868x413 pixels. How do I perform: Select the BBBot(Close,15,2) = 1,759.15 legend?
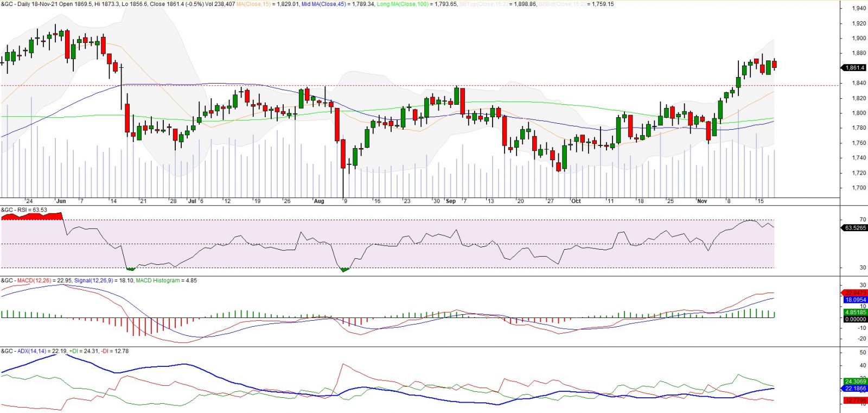click(x=576, y=4)
